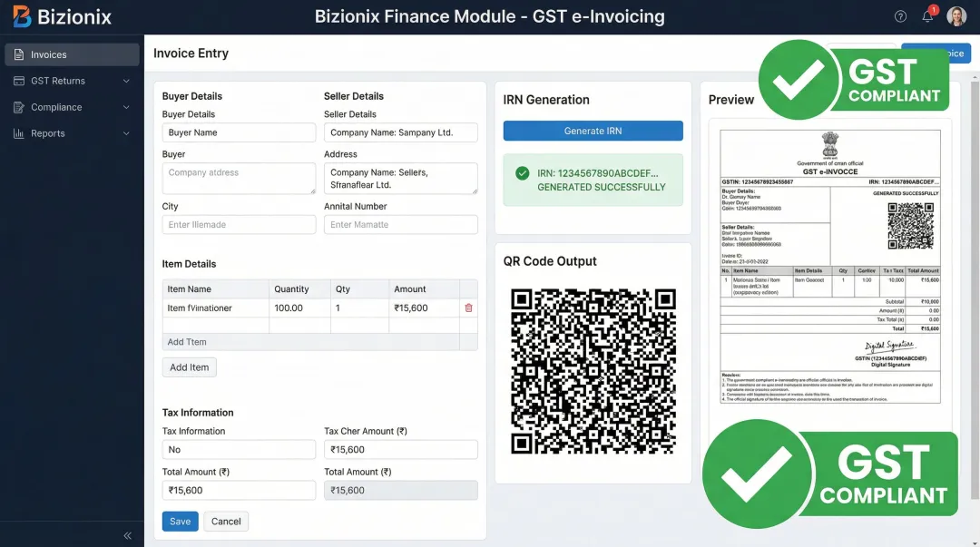
Task: Click the Save button
Action: point(180,522)
